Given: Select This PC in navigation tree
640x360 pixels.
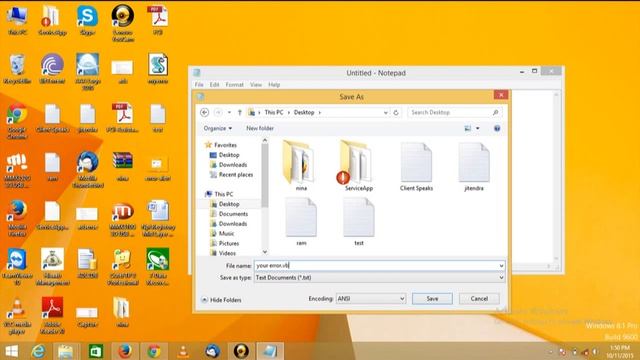Looking at the screenshot, I should click(220, 194).
